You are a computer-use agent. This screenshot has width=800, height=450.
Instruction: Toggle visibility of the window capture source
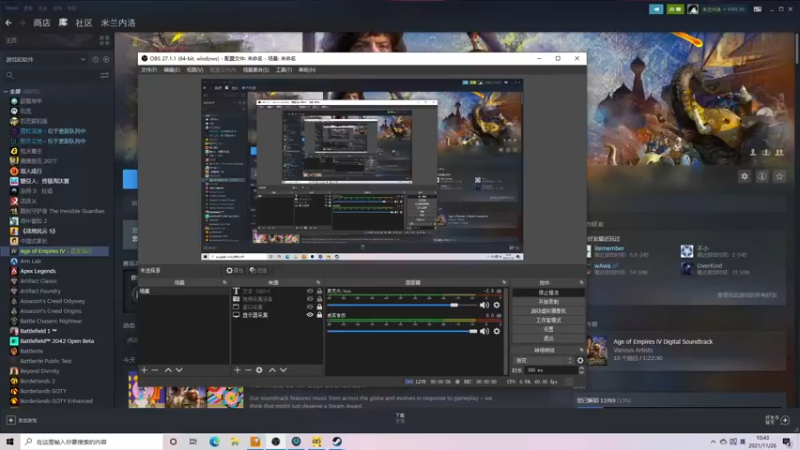(x=310, y=307)
